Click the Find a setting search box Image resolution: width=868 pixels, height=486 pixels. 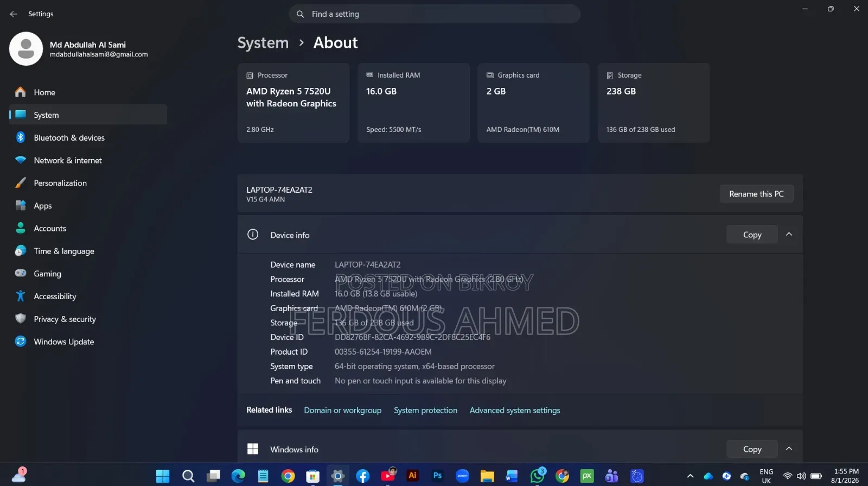pos(435,14)
